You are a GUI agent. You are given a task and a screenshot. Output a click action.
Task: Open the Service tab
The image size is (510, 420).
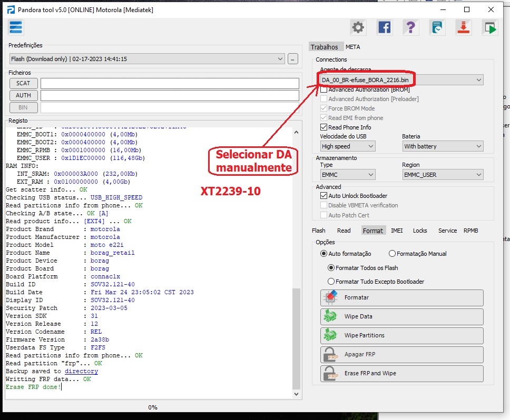point(447,231)
